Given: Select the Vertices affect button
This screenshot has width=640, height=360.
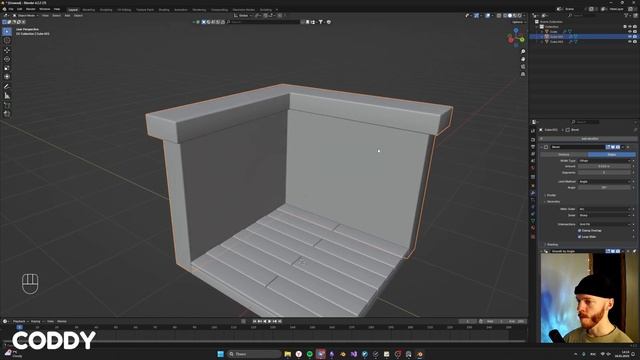Looking at the screenshot, I should click(x=564, y=155).
